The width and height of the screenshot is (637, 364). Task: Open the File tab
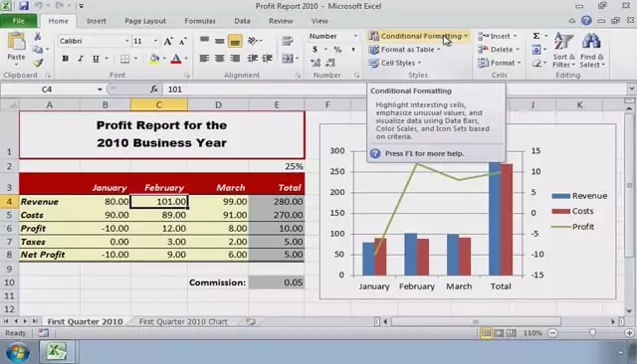pyautogui.click(x=18, y=21)
